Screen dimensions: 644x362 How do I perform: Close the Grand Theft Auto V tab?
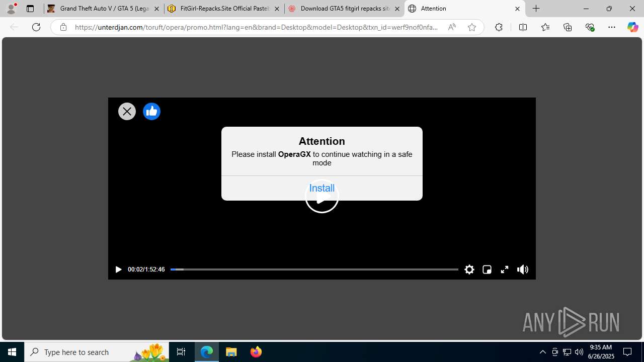[156, 9]
